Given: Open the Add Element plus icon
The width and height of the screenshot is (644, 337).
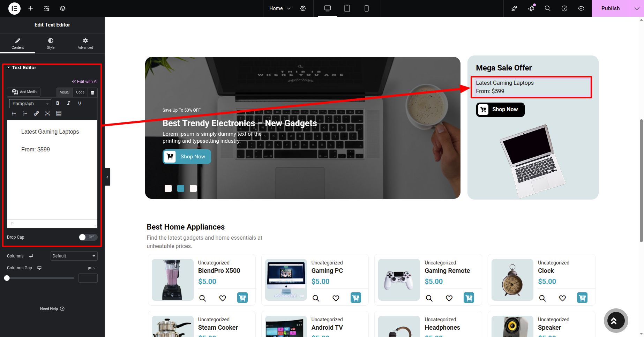Looking at the screenshot, I should [x=31, y=8].
